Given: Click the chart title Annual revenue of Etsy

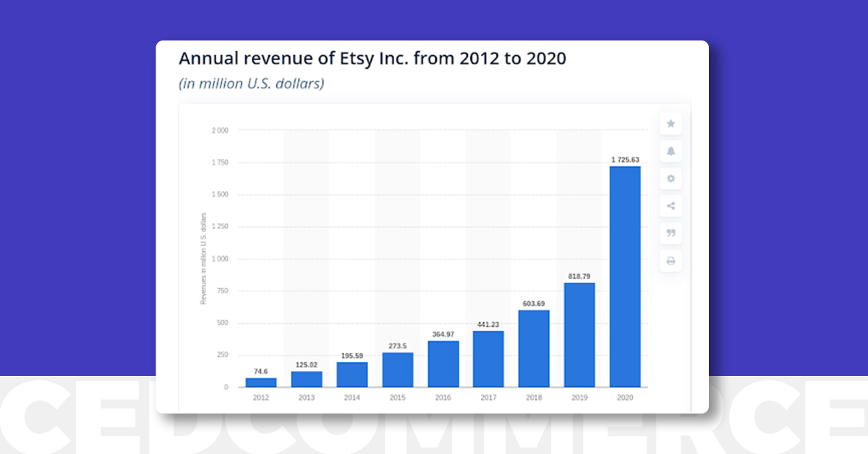Looking at the screenshot, I should [373, 59].
